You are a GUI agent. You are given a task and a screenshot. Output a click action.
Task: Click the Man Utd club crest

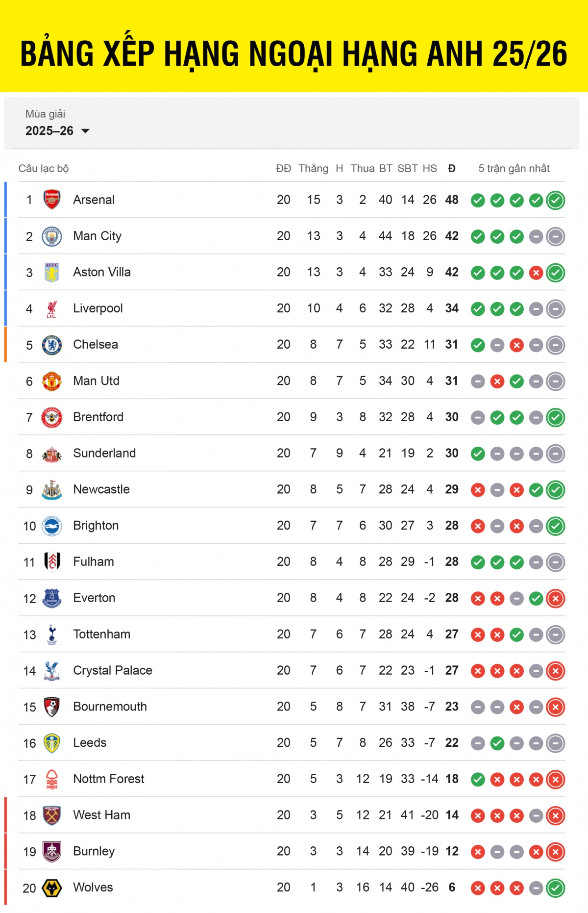click(52, 381)
